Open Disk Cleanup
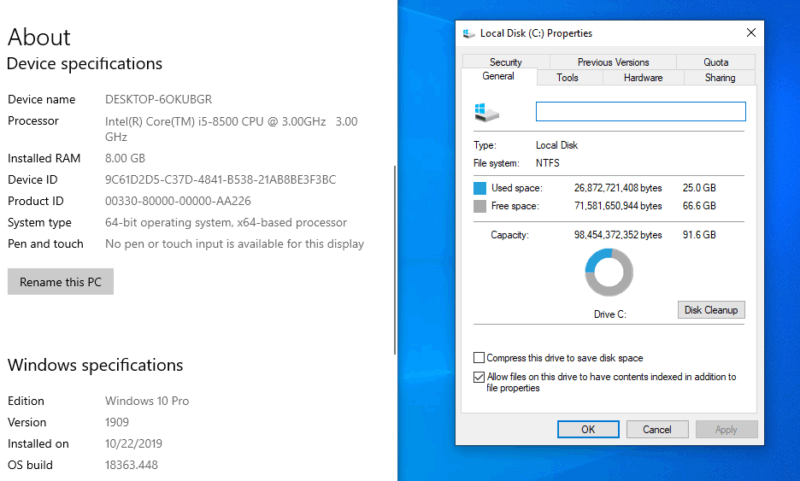Screen dimensions: 800x481 [711, 310]
